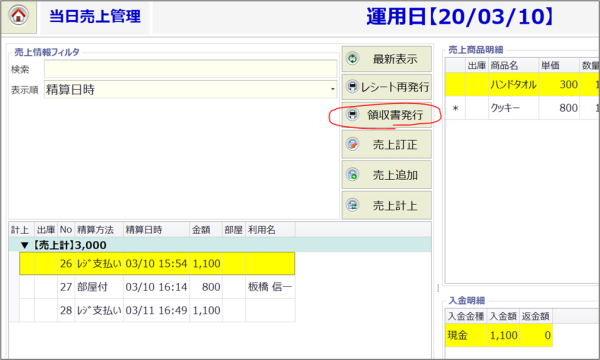Click 03/11 16:49 timestamp cell

[156, 310]
